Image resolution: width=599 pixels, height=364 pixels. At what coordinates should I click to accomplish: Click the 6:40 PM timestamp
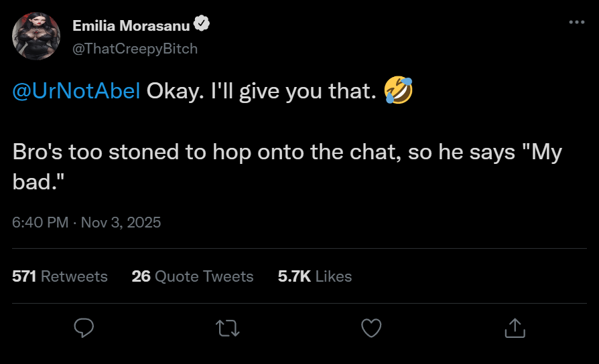[x=40, y=222]
